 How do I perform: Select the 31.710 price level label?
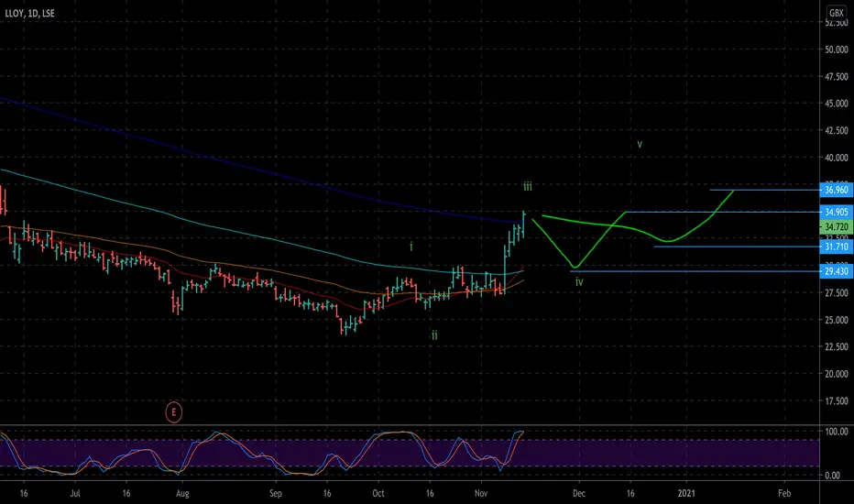click(x=836, y=247)
